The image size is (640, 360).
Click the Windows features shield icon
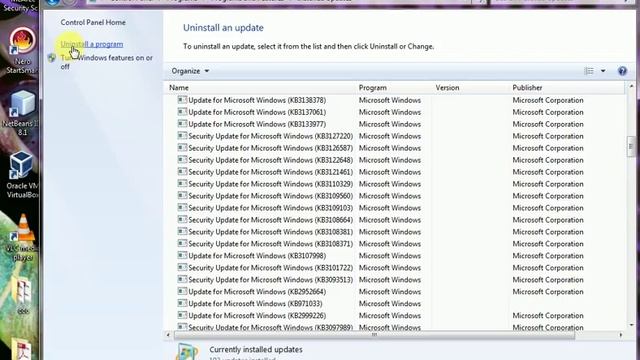pyautogui.click(x=52, y=58)
